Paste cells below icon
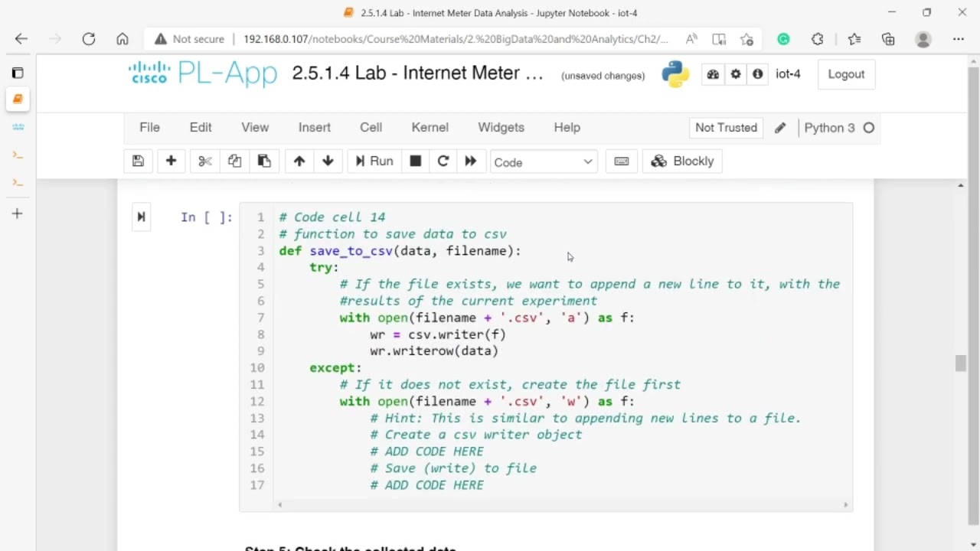The image size is (980, 551). (x=264, y=161)
